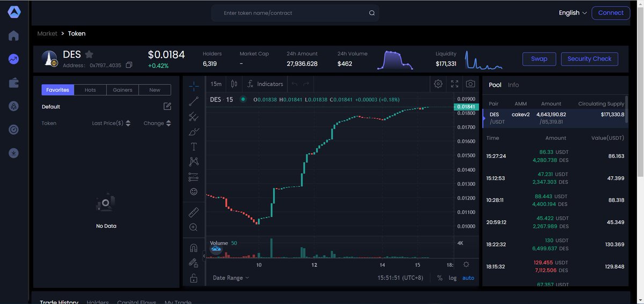
Task: Open the wallet sidebar icon
Action: [x=13, y=83]
